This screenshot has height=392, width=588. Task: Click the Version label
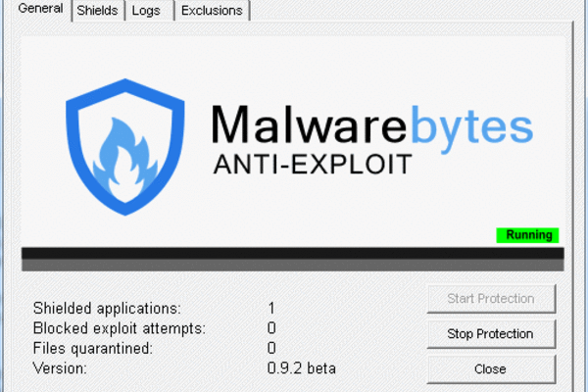pos(61,368)
